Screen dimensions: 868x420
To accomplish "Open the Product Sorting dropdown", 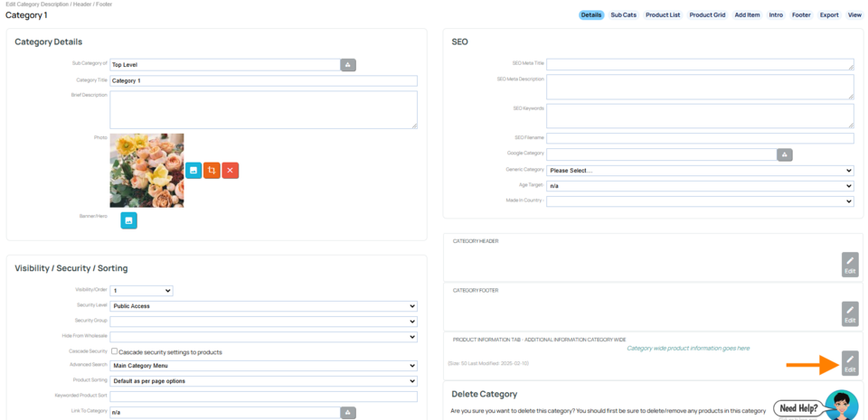I will click(x=263, y=381).
